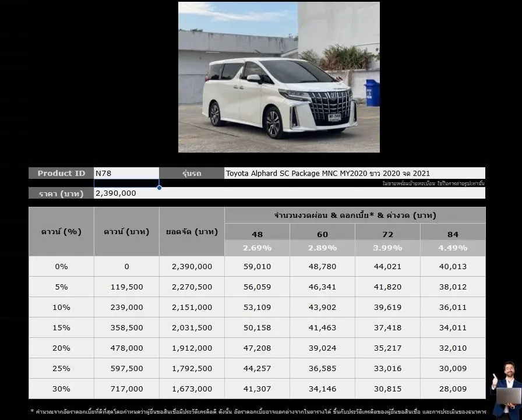Select the finance amount 2,151,000
The height and width of the screenshot is (420, 522).
192,307
